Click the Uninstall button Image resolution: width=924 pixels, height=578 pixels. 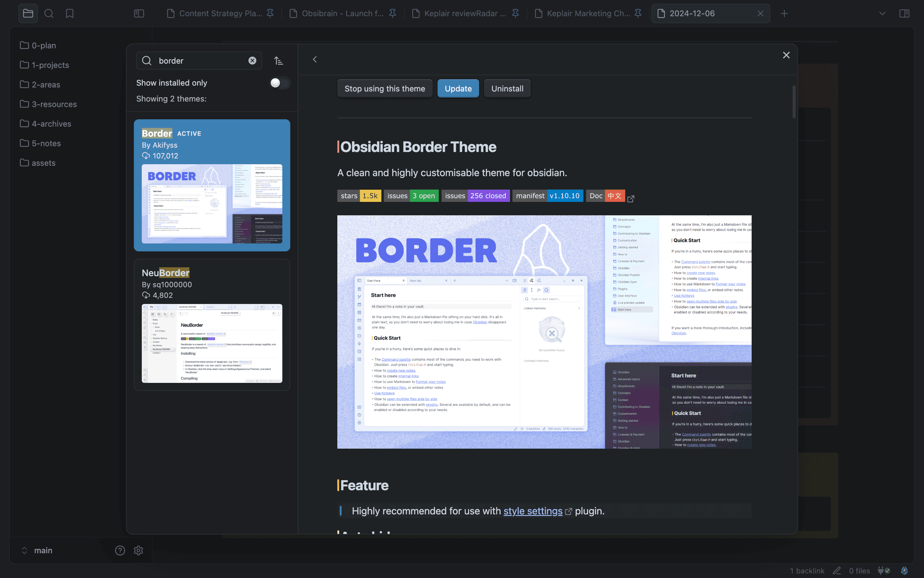click(x=507, y=89)
